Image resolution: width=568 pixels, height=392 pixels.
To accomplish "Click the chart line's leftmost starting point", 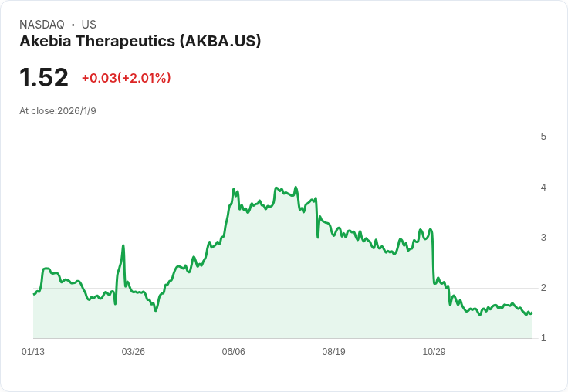I will (34, 294).
